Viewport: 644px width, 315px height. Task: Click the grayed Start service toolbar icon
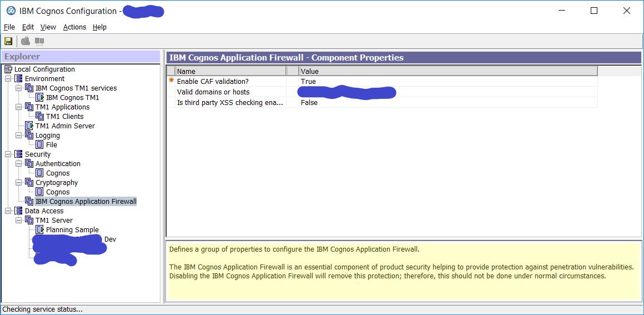click(26, 41)
